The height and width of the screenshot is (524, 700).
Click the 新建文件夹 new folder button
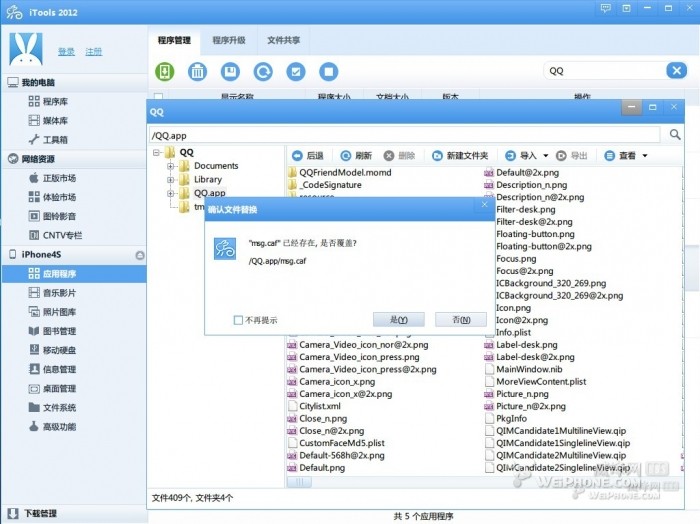point(460,155)
